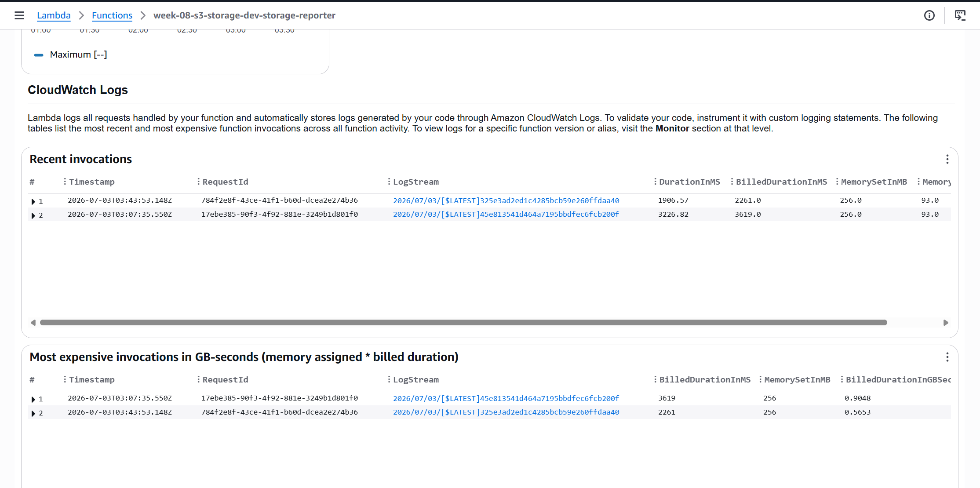Select timestamp 2026-07-03T03:43:53.148Z in Recent invocations

tap(120, 200)
